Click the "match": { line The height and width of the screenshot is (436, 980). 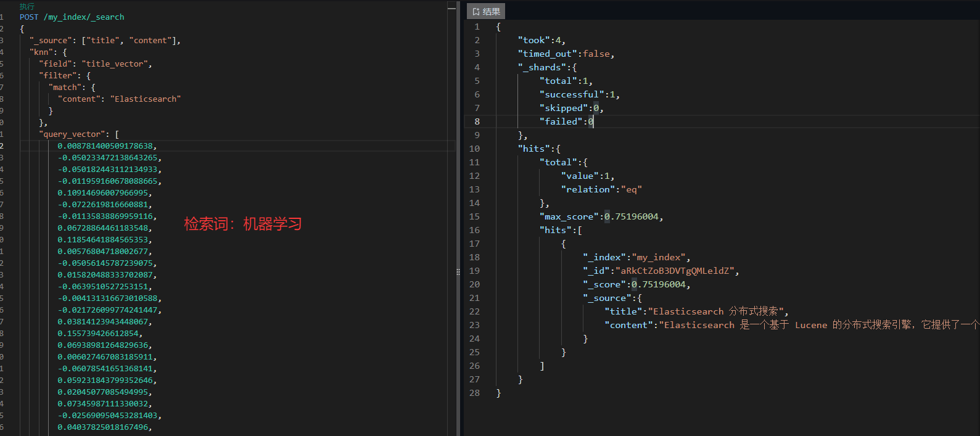coord(72,87)
